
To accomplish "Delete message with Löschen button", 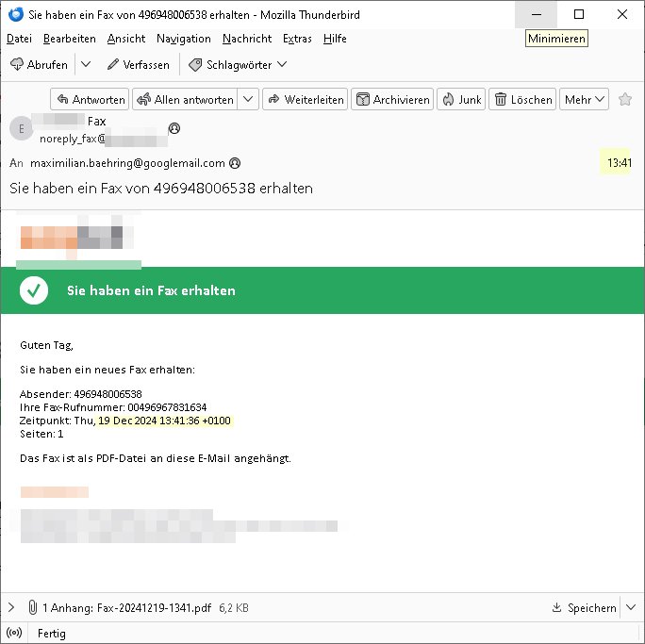I will (523, 99).
